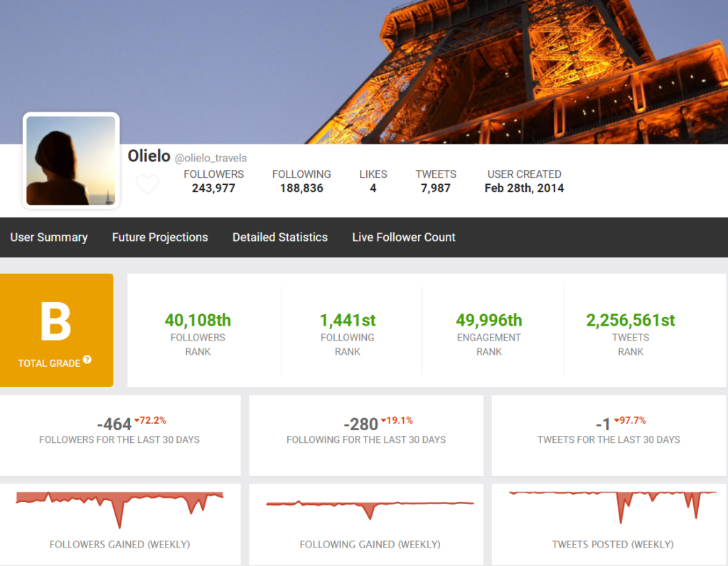
Task: Click the 1,441st following rank
Action: pyautogui.click(x=347, y=321)
